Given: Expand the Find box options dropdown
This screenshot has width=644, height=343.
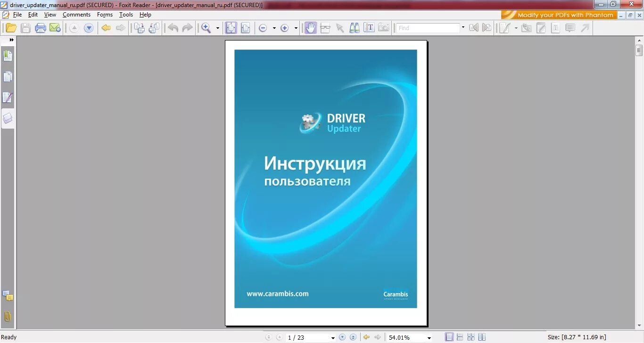Looking at the screenshot, I should pyautogui.click(x=463, y=28).
